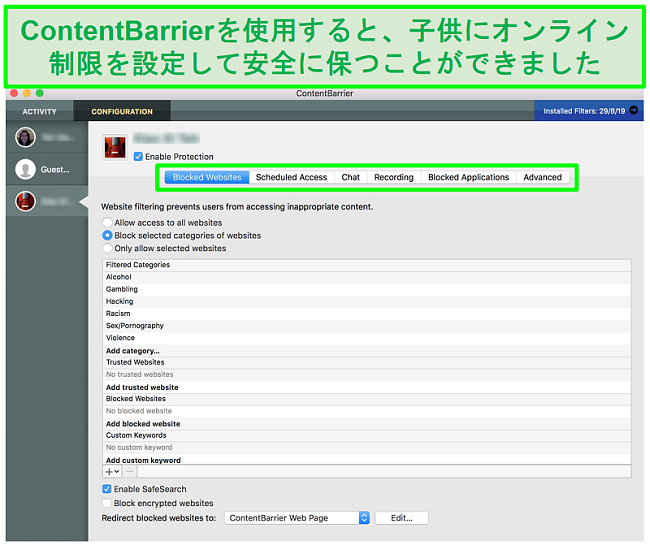Click the Trusted Websites header

click(x=366, y=362)
